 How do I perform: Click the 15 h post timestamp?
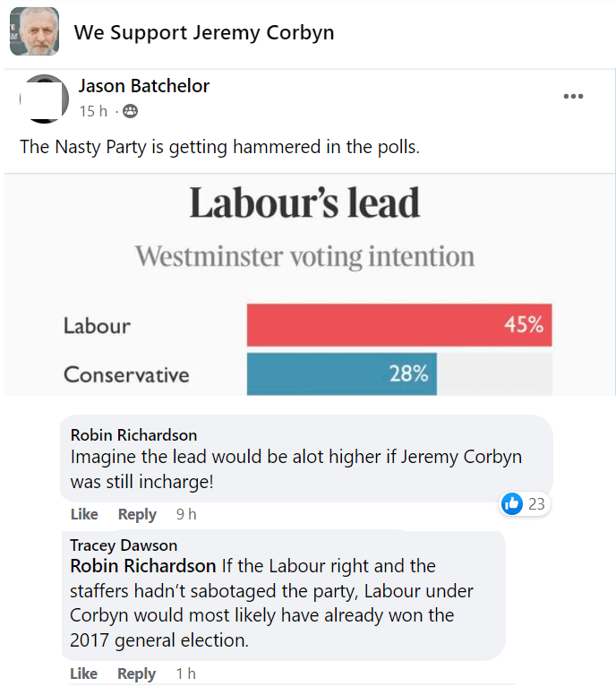[x=93, y=111]
